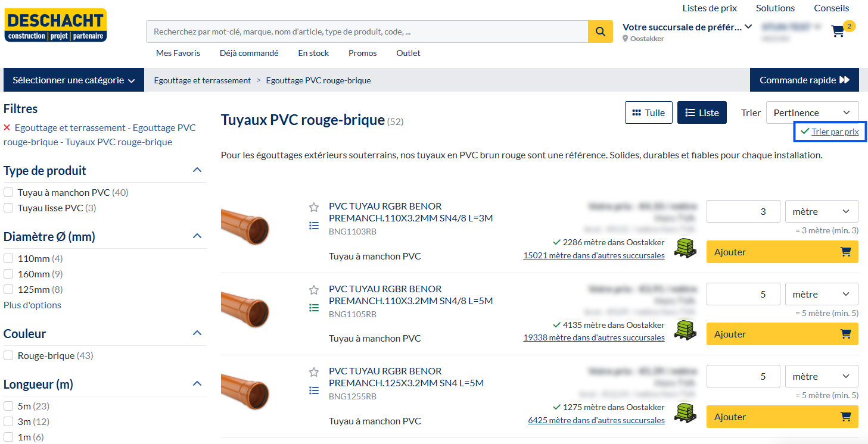The width and height of the screenshot is (868, 444).
Task: Click the Oostakker location pin icon
Action: click(x=626, y=39)
